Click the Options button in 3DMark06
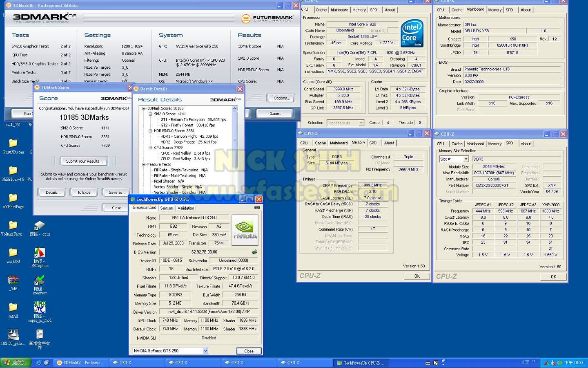Screen dimensions: 588x368 [282, 98]
